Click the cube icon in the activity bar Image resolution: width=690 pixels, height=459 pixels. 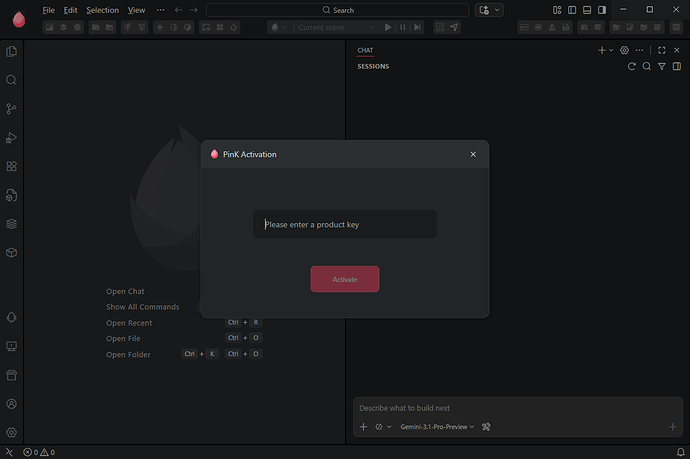coord(11,253)
